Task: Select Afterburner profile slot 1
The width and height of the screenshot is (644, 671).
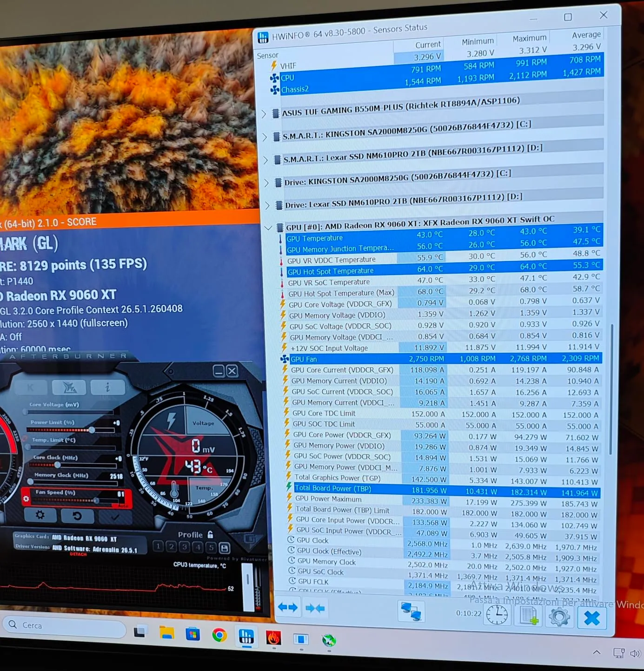Action: coord(158,545)
